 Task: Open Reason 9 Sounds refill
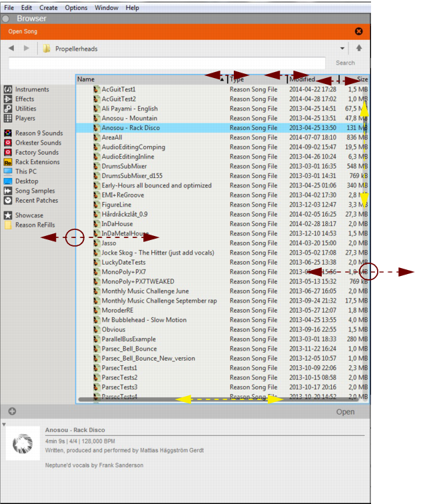click(8, 133)
